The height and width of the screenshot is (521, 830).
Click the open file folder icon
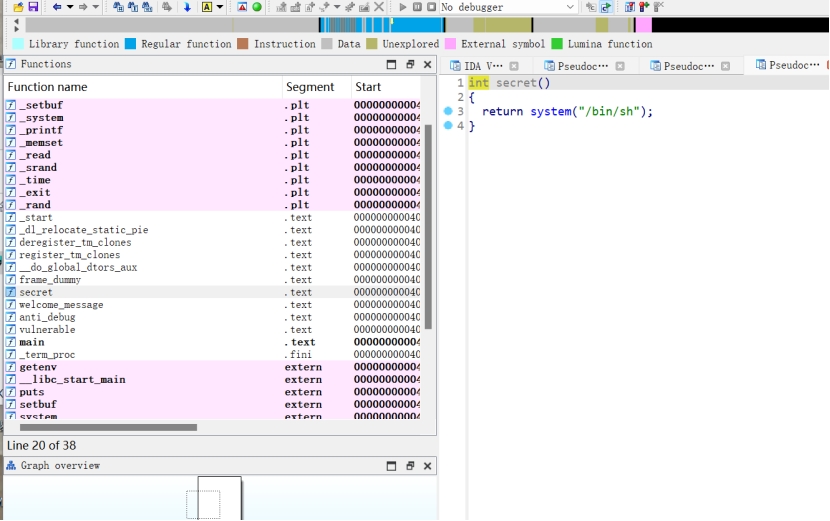pyautogui.click(x=18, y=7)
